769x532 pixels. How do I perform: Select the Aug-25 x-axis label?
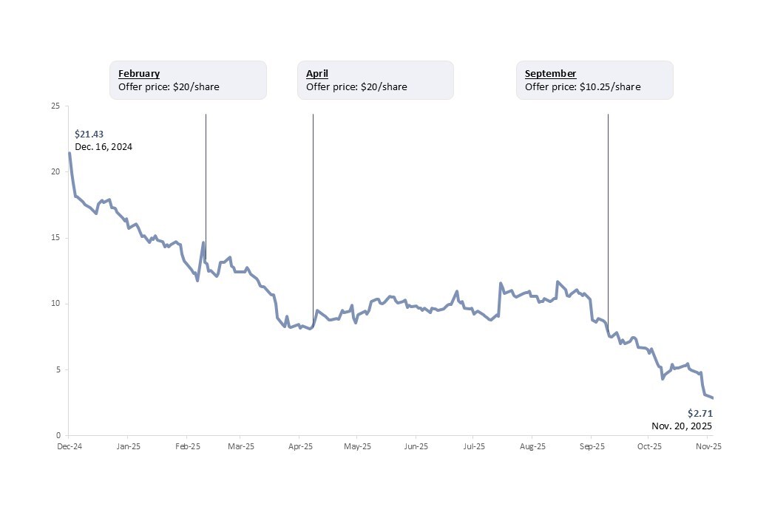pyautogui.click(x=532, y=446)
